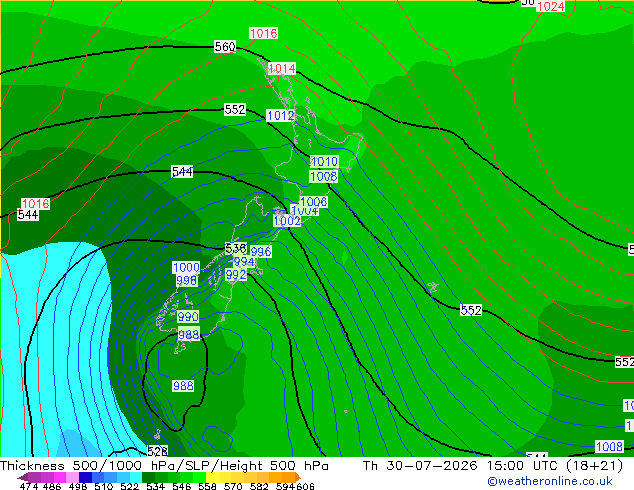Click the blue '1010' isobar label
Image resolution: width=634 pixels, height=490 pixels.
324,162
